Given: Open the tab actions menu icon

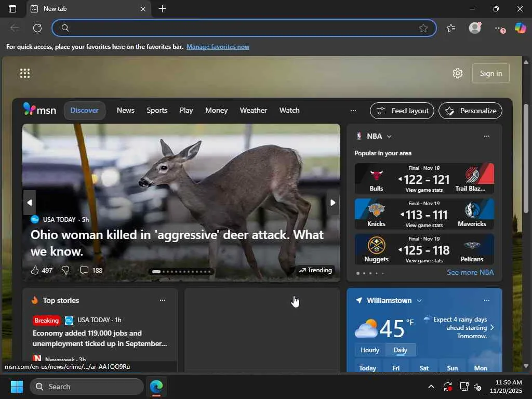Looking at the screenshot, I should [12, 9].
